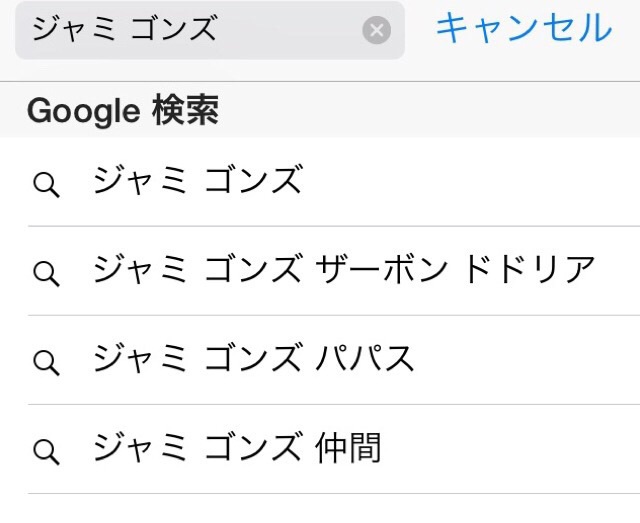Tap the word ドドリア in second suggestion

tap(529, 269)
